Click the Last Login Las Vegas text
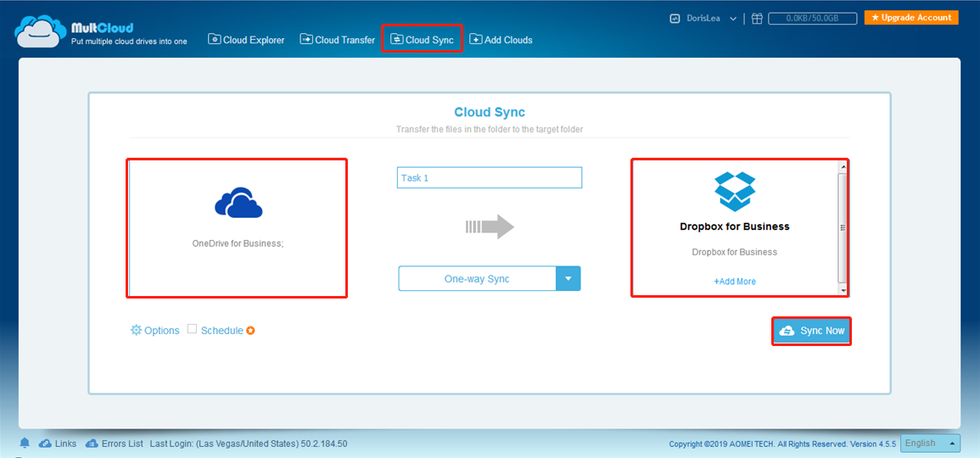The height and width of the screenshot is (458, 980). pyautogui.click(x=249, y=444)
